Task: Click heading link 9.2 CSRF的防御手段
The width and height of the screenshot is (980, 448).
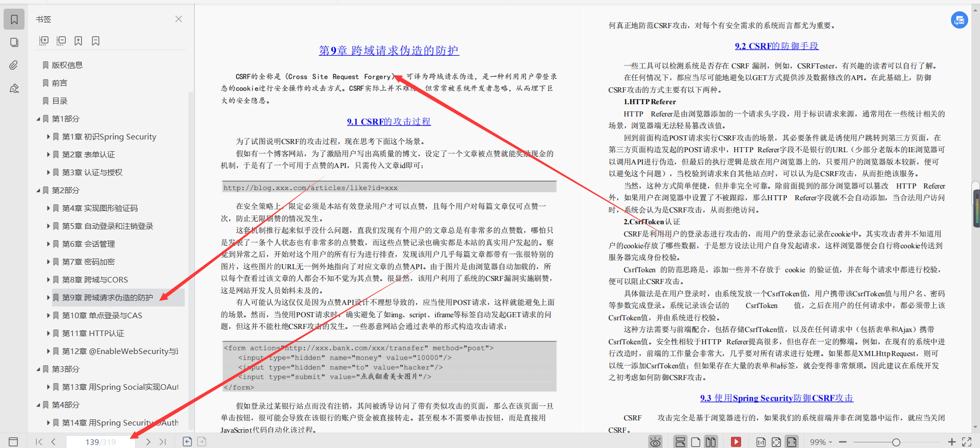Action: [x=777, y=46]
